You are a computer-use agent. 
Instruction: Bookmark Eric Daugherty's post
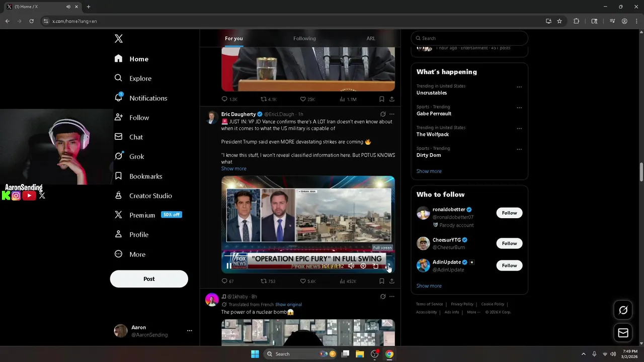pos(382,281)
